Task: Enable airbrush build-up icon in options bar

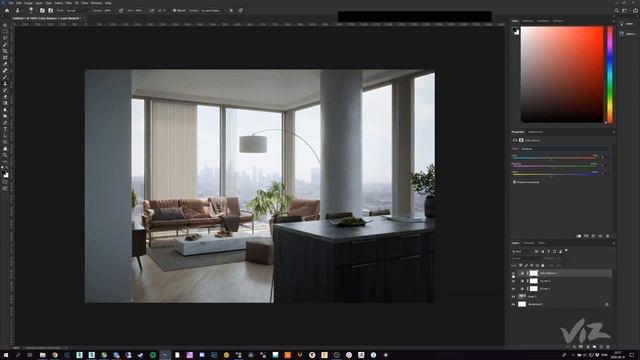Action: click(152, 10)
